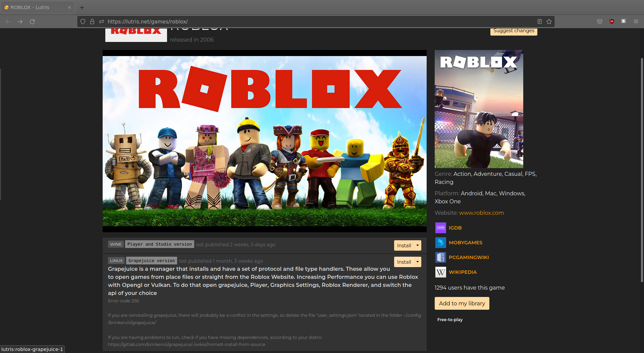Screen dimensions: 644x353
Task: Open the Firefox hamburger menu
Action: click(636, 21)
